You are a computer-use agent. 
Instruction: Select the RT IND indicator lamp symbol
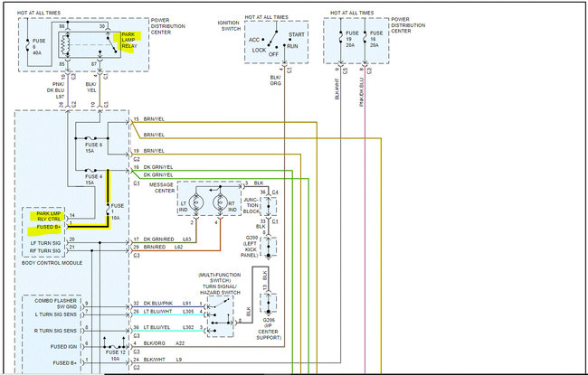tap(219, 202)
